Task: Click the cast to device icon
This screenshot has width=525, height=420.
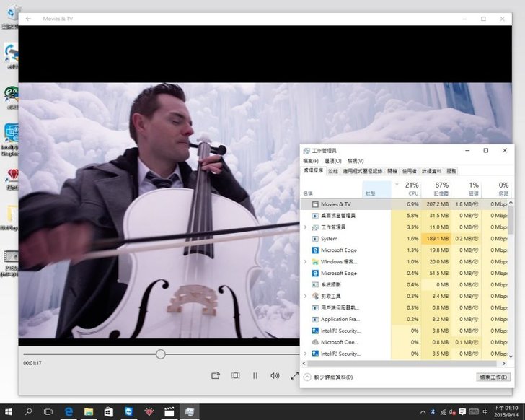Action: point(216,375)
